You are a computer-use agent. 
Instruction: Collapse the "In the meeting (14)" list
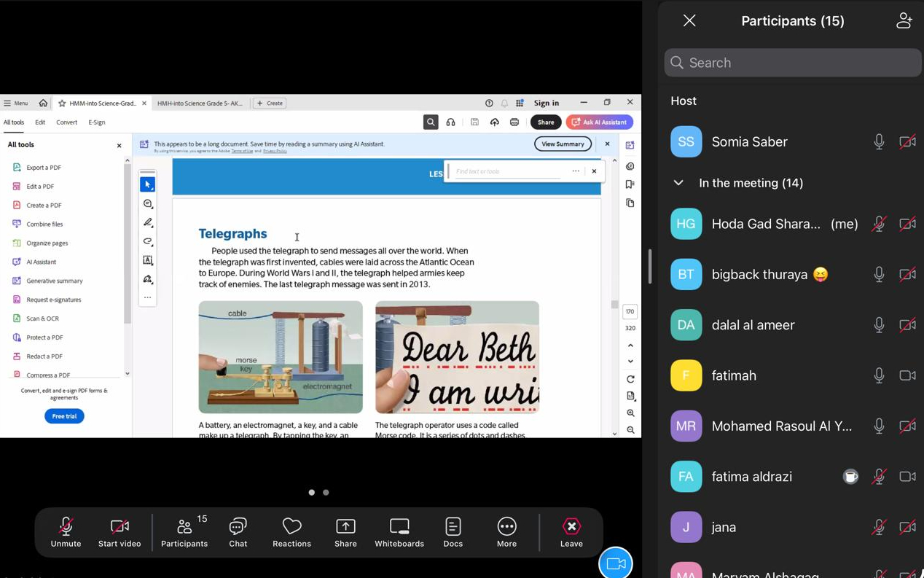[x=678, y=183]
